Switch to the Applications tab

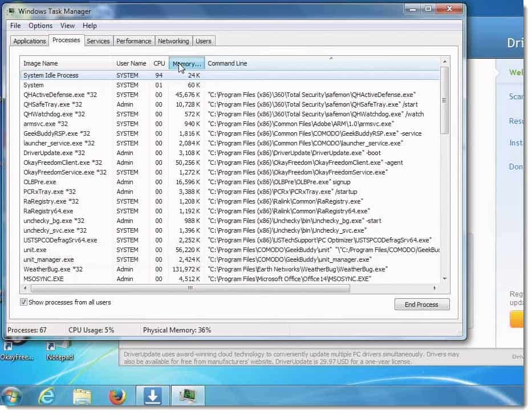click(30, 41)
